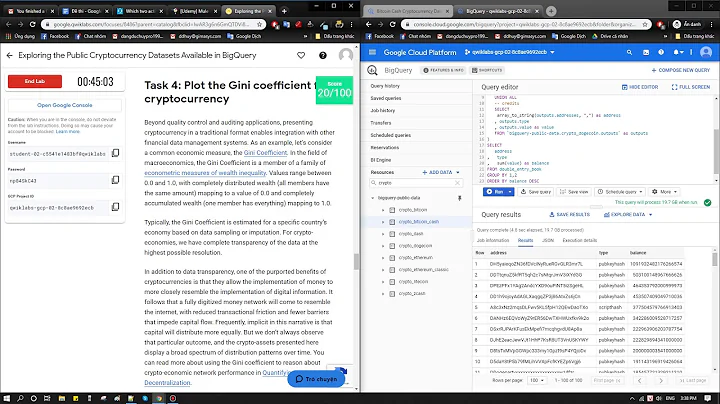Viewport: 720px width, 404px height.
Task: Click the BigQuery logo icon
Action: pos(372,70)
